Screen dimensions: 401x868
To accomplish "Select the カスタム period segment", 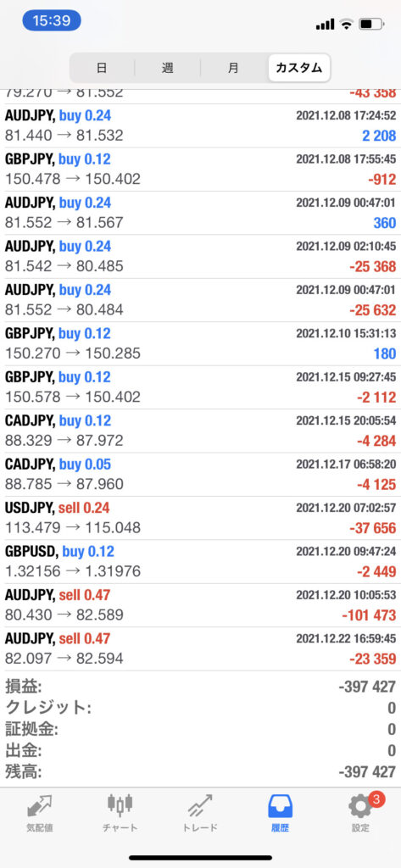I will click(x=299, y=68).
